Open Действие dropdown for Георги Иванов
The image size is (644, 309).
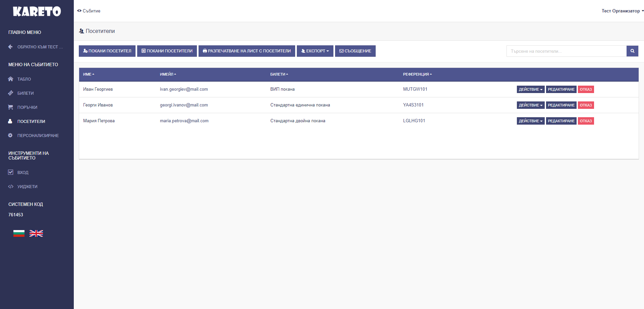[x=531, y=105]
